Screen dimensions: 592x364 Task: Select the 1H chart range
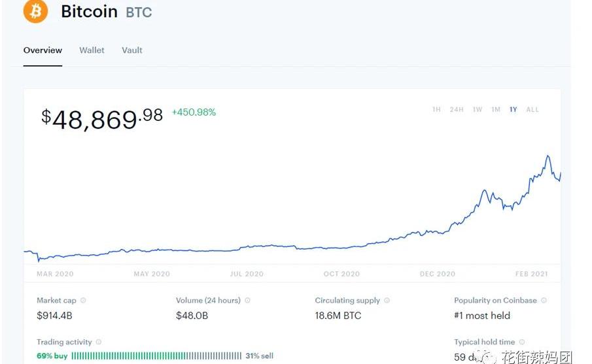436,109
